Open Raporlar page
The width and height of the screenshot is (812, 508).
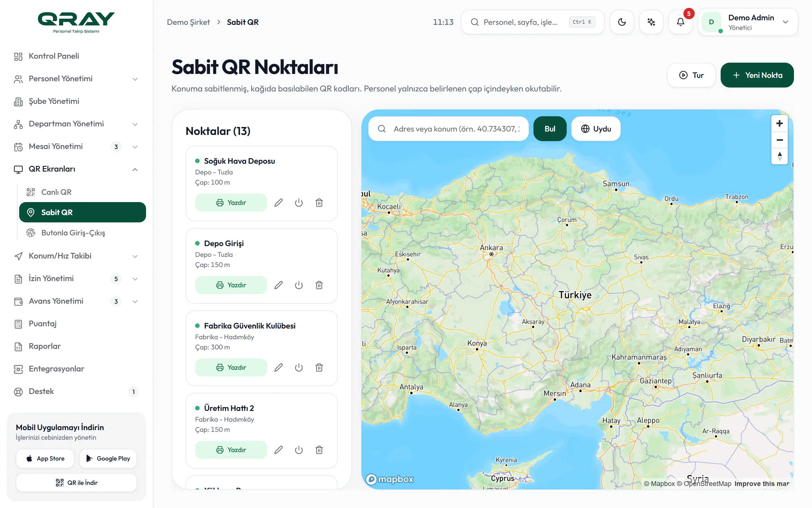[76, 346]
